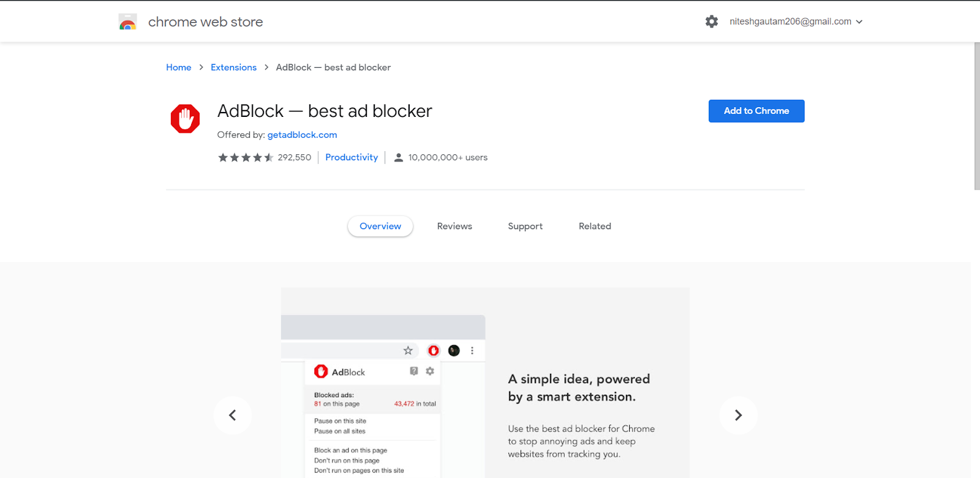This screenshot has width=980, height=478.
Task: Click the AdBlock — best ad blocker heading
Action: pos(325,111)
